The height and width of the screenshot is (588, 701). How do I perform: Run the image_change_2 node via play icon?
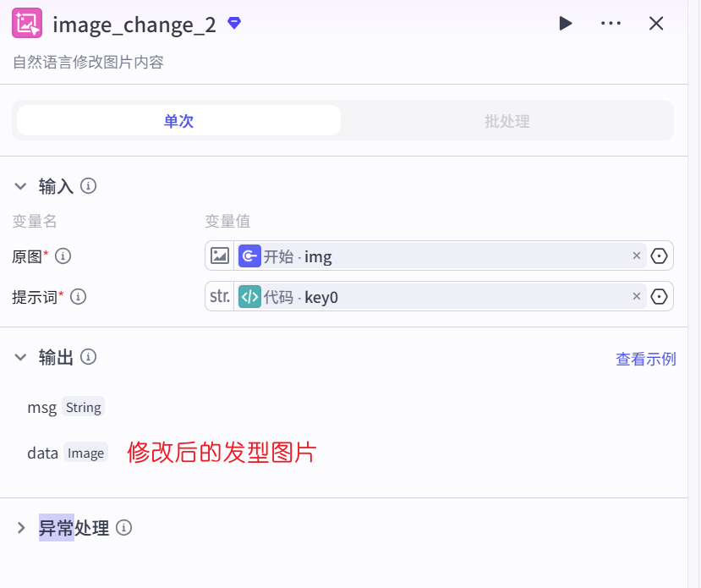[x=565, y=24]
